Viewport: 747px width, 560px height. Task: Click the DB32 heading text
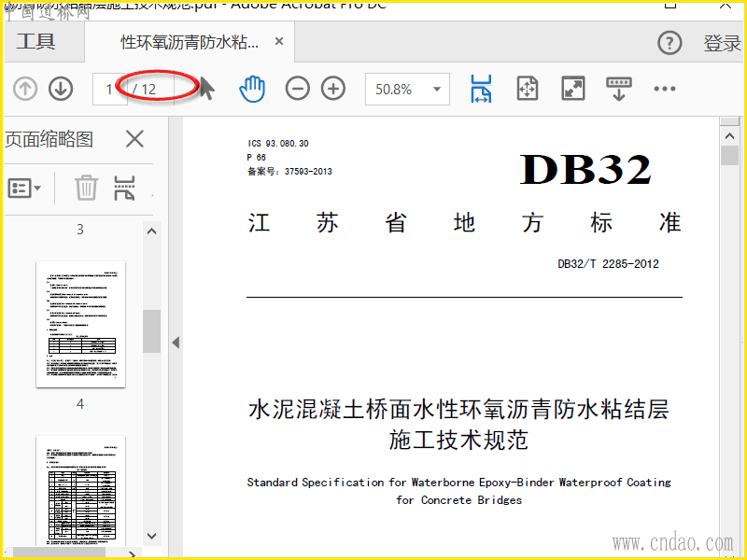[x=585, y=170]
